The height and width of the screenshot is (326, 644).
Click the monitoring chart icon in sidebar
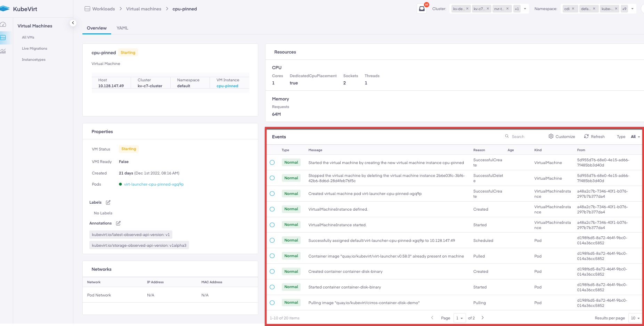pos(3,51)
